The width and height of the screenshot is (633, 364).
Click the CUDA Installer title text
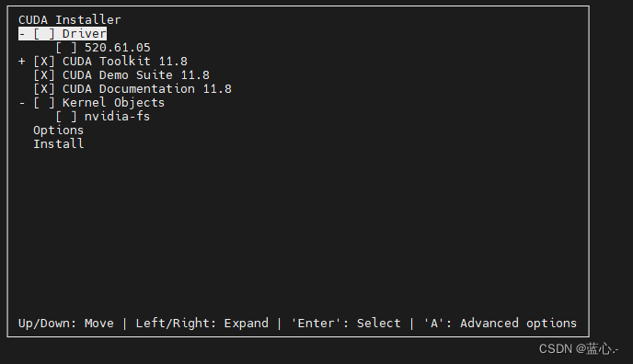click(69, 19)
